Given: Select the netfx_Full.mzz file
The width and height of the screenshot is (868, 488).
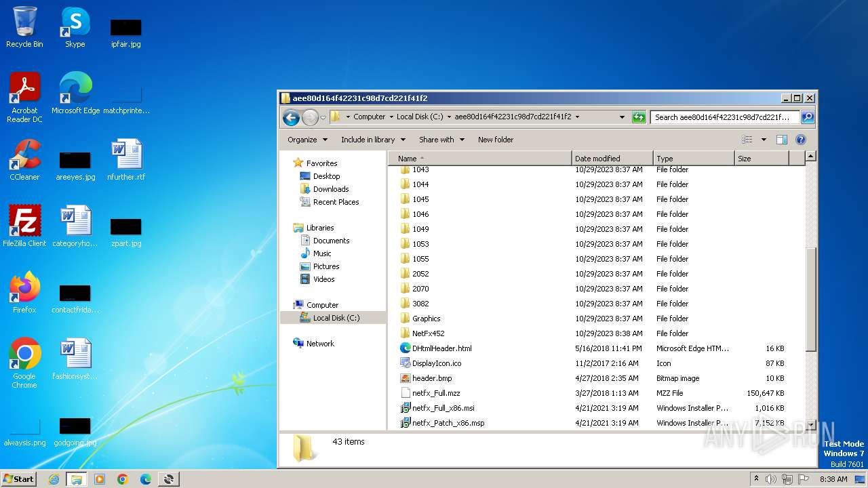Looking at the screenshot, I should tap(436, 393).
